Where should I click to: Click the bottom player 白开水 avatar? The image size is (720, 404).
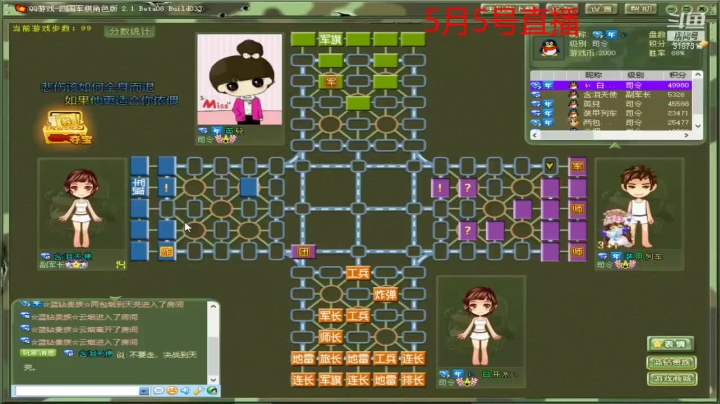[481, 322]
